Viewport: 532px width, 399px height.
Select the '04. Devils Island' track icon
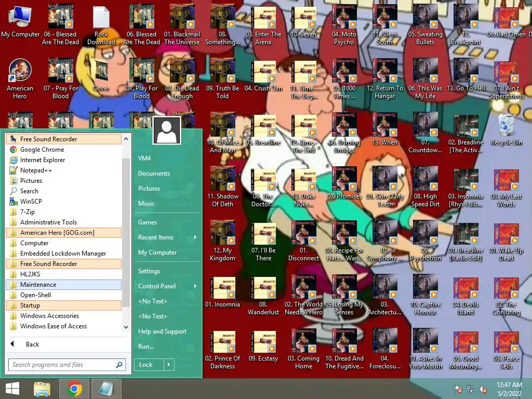tap(466, 295)
